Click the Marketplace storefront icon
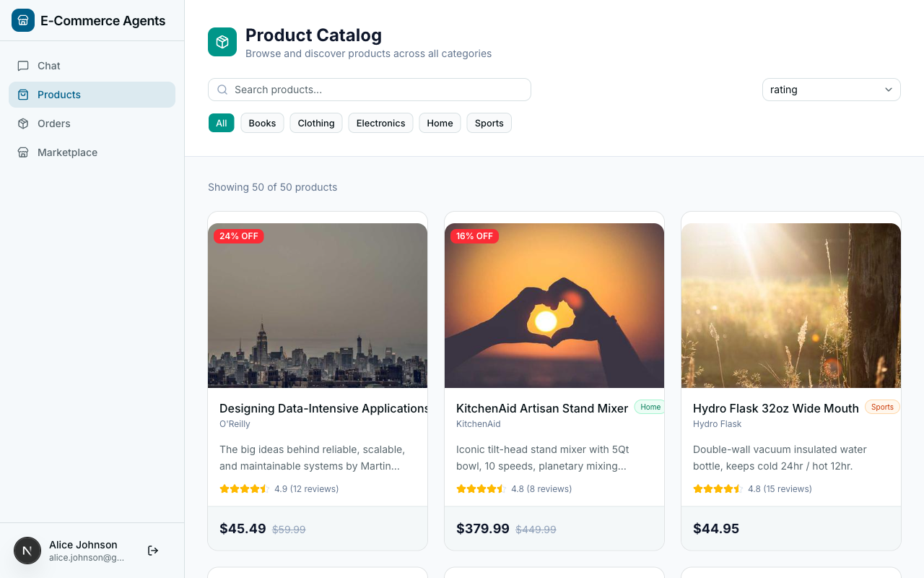Screen dimensions: 924x578 (25, 152)
